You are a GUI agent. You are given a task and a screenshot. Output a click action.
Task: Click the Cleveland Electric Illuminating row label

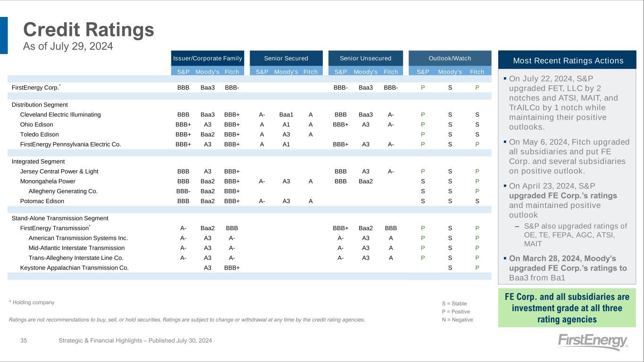point(60,115)
